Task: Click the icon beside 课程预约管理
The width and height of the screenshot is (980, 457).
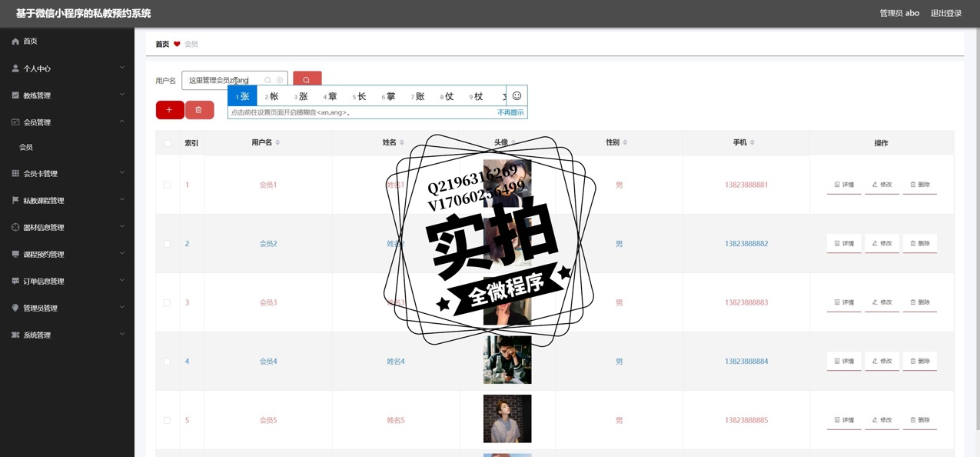Action: (x=15, y=254)
